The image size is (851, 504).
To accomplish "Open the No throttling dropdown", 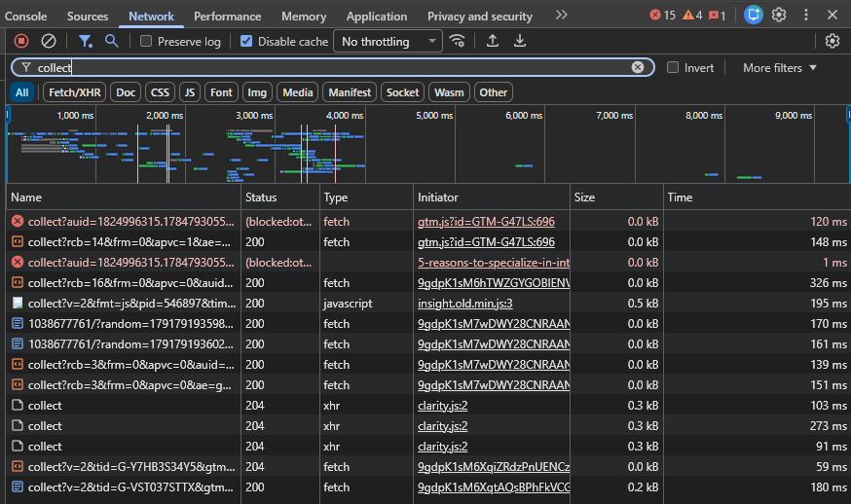I will tap(388, 41).
